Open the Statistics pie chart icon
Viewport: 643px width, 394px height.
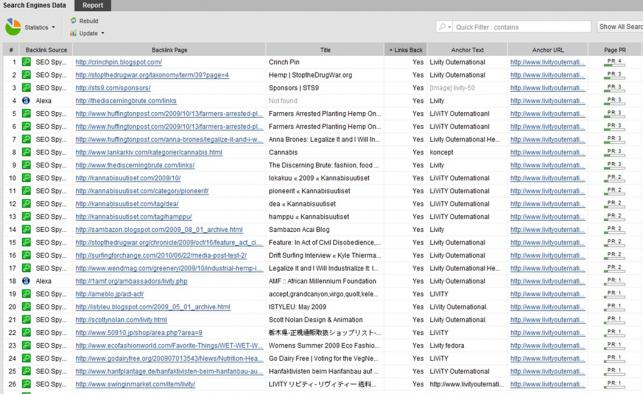coord(13,27)
